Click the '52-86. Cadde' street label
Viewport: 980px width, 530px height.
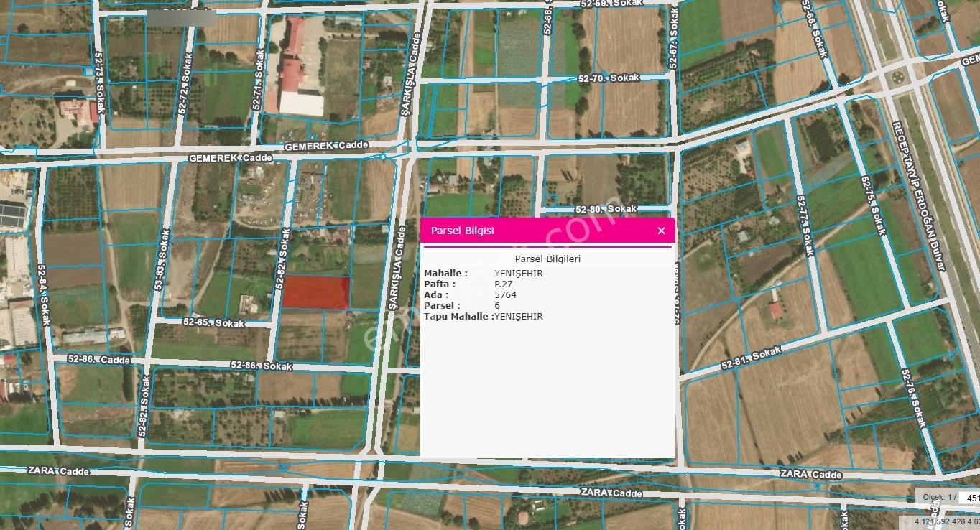pos(99,358)
